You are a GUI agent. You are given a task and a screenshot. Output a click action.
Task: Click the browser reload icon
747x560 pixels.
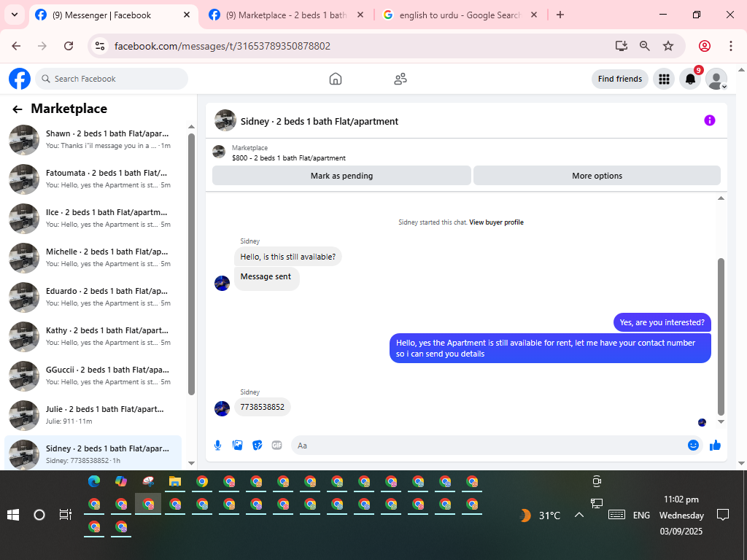coord(69,46)
